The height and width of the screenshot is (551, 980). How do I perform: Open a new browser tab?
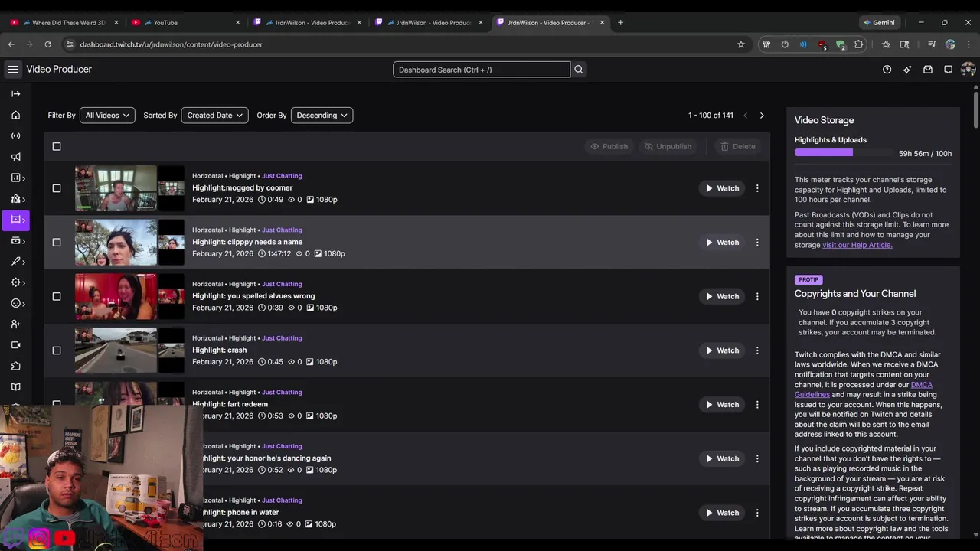click(x=620, y=22)
